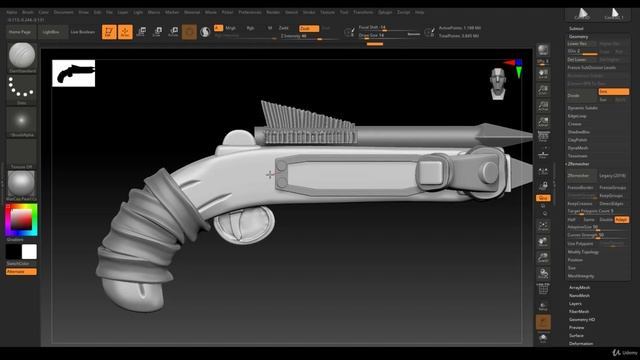This screenshot has height=360, width=640.
Task: Toggle the Live Boolean button
Action: click(82, 32)
